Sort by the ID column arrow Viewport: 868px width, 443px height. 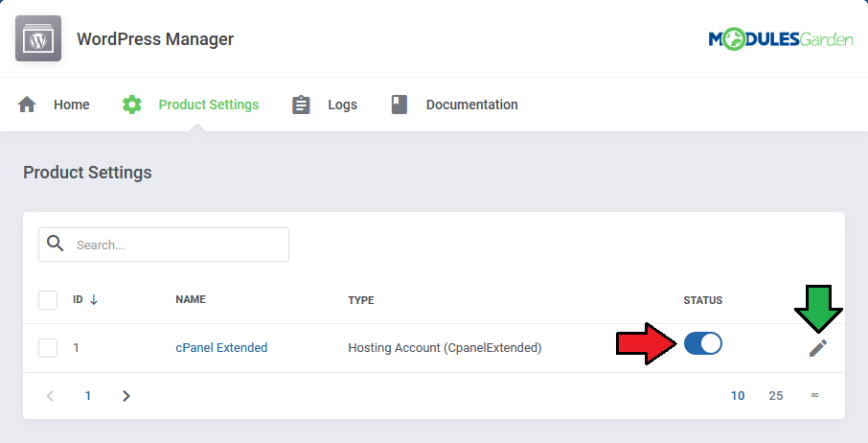94,299
